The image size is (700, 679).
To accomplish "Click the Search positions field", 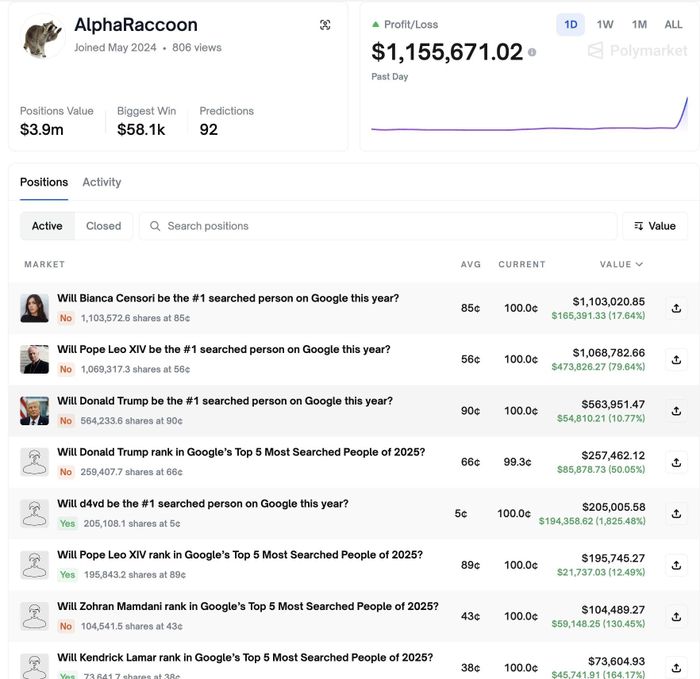I will click(x=378, y=226).
